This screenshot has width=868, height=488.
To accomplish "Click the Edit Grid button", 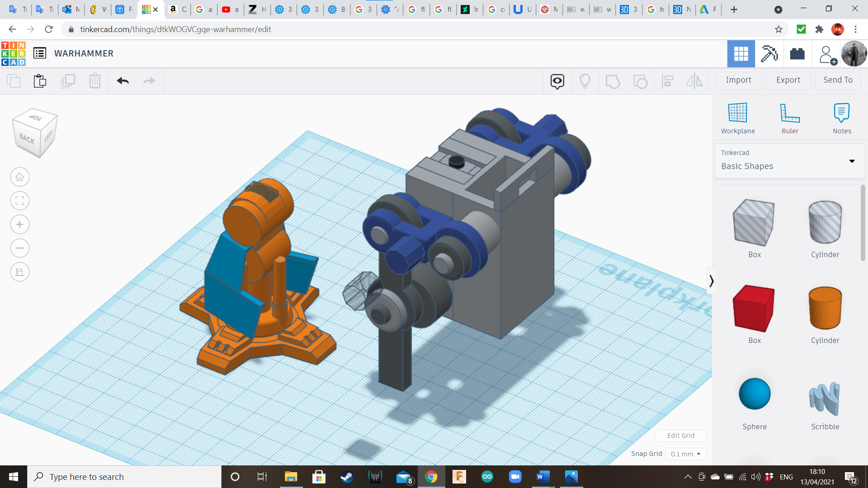I will 680,436.
